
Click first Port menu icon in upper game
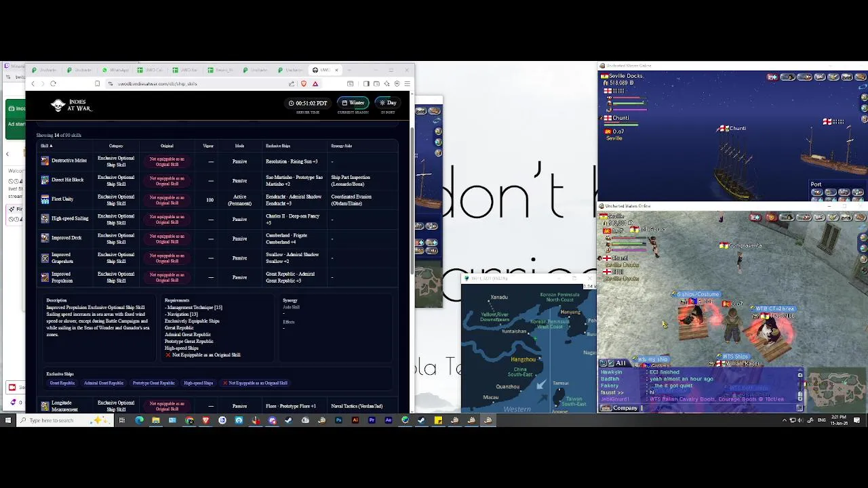817,192
